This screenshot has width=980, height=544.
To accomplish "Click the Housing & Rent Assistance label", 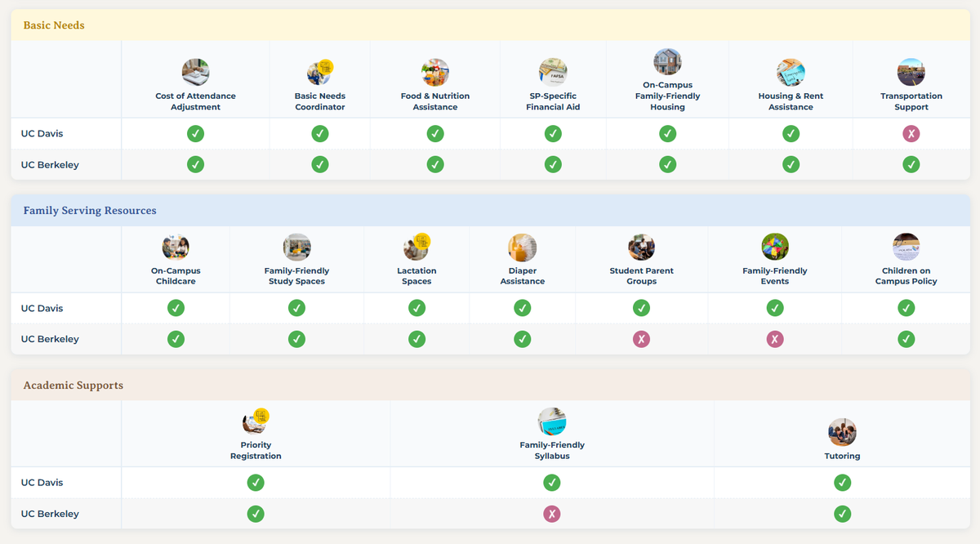I will 791,101.
